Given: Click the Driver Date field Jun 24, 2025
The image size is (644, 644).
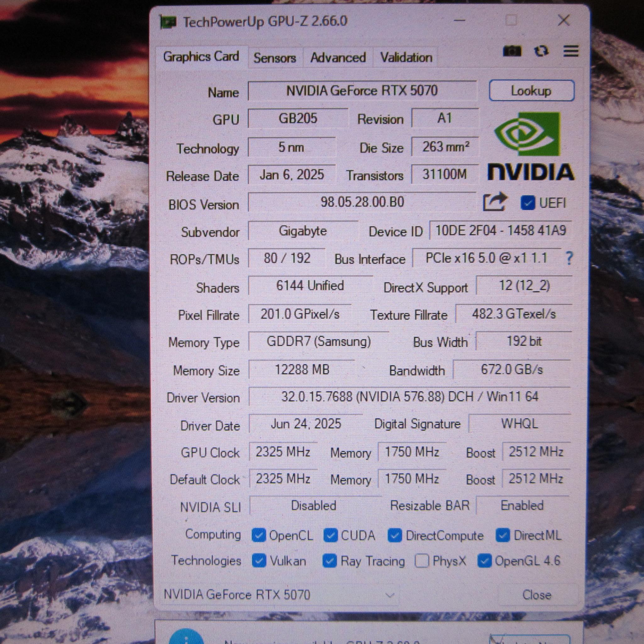Looking at the screenshot, I should click(306, 424).
